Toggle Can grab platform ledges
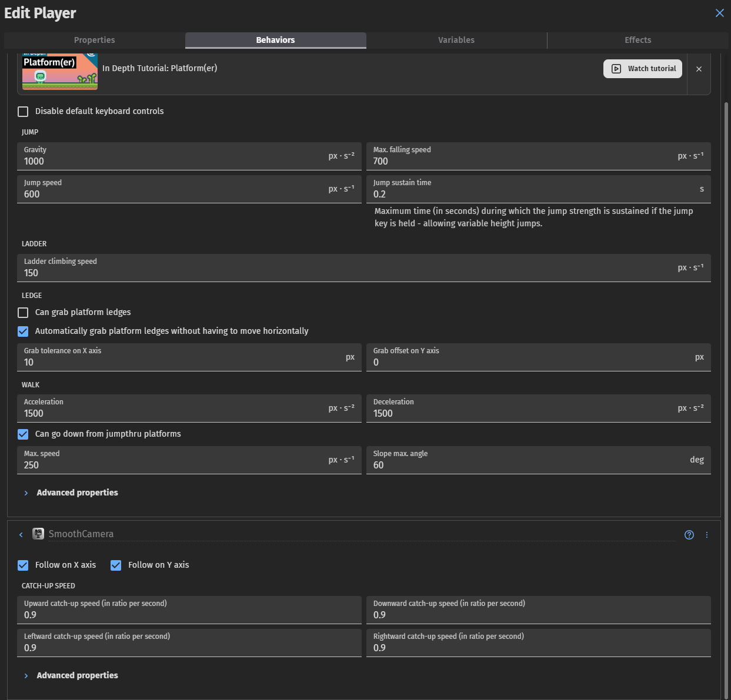This screenshot has height=700, width=731. 23,313
